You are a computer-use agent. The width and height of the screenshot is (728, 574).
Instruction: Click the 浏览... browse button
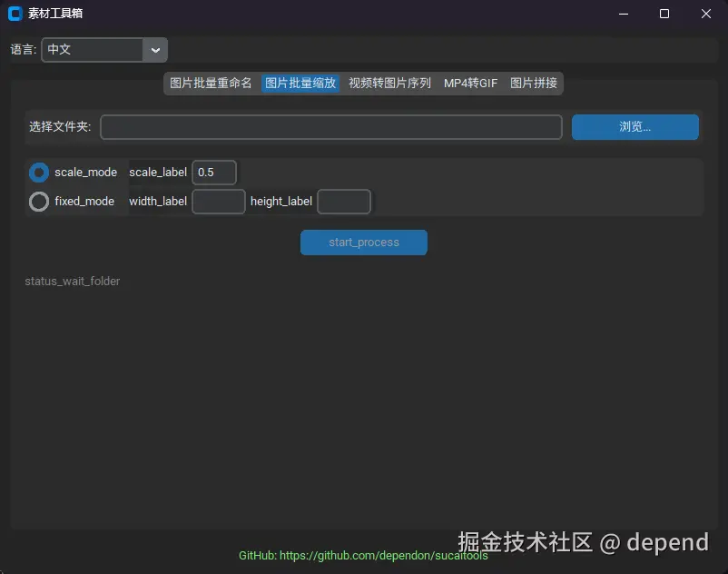(x=635, y=127)
